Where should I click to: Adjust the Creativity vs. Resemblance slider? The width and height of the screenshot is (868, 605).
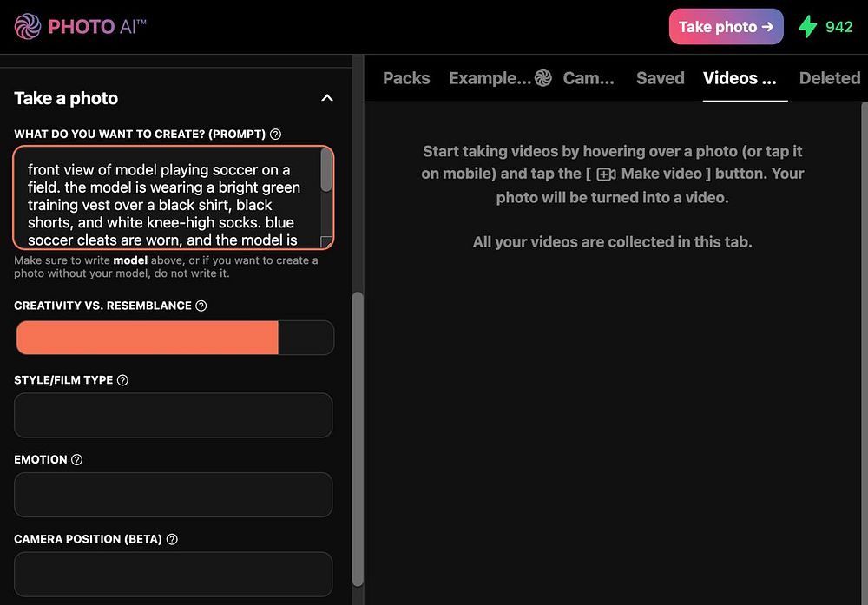(175, 338)
